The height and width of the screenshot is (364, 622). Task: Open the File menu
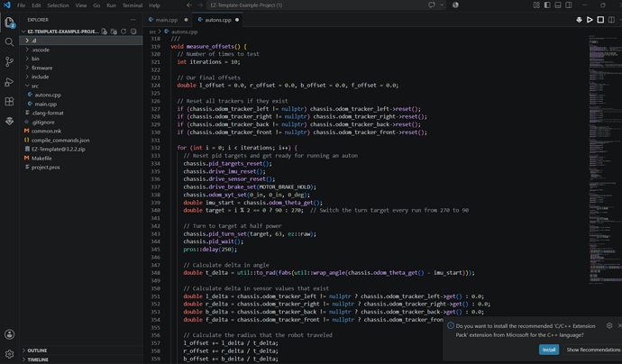point(21,5)
